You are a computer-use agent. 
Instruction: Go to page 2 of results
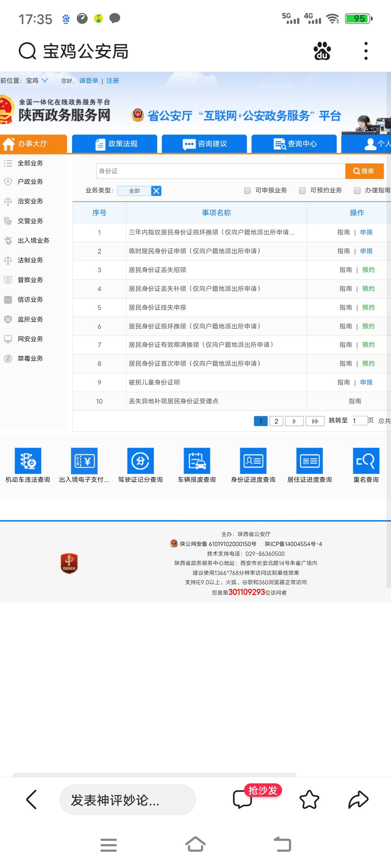(276, 421)
